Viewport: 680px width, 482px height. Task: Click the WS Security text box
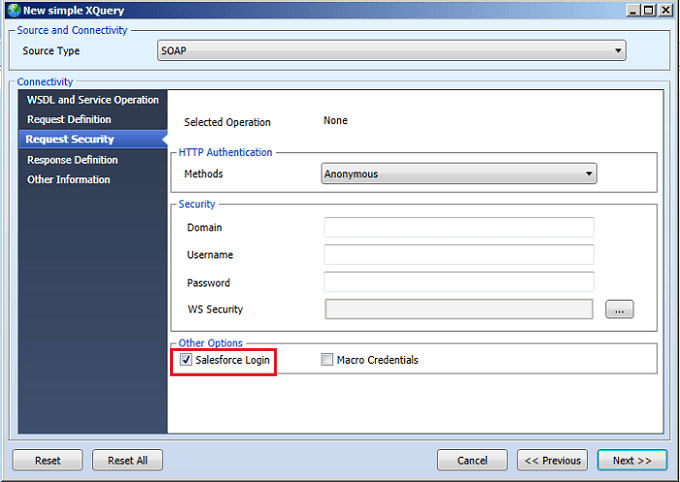tap(459, 309)
